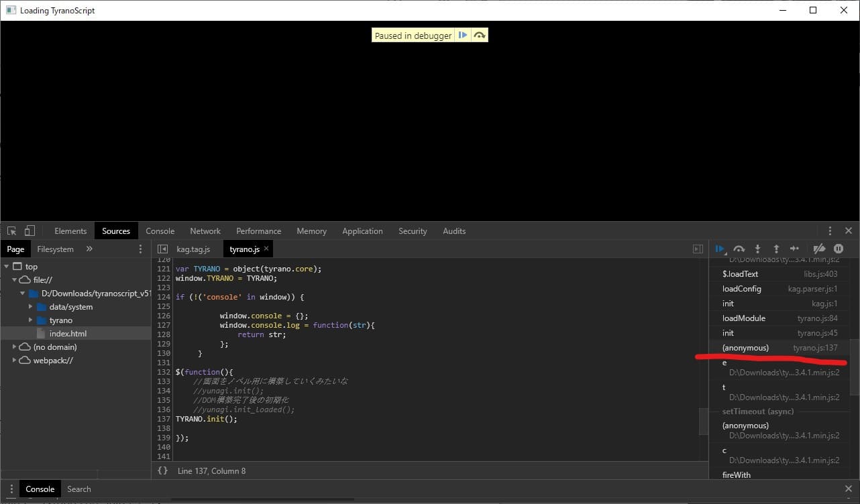
Task: Hide the file navigator pane
Action: point(162,249)
